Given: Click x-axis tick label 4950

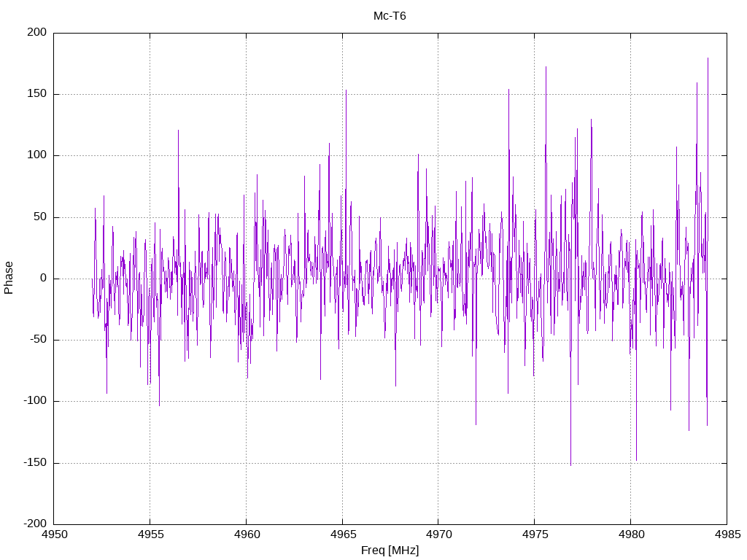Looking at the screenshot, I should 54,534.
